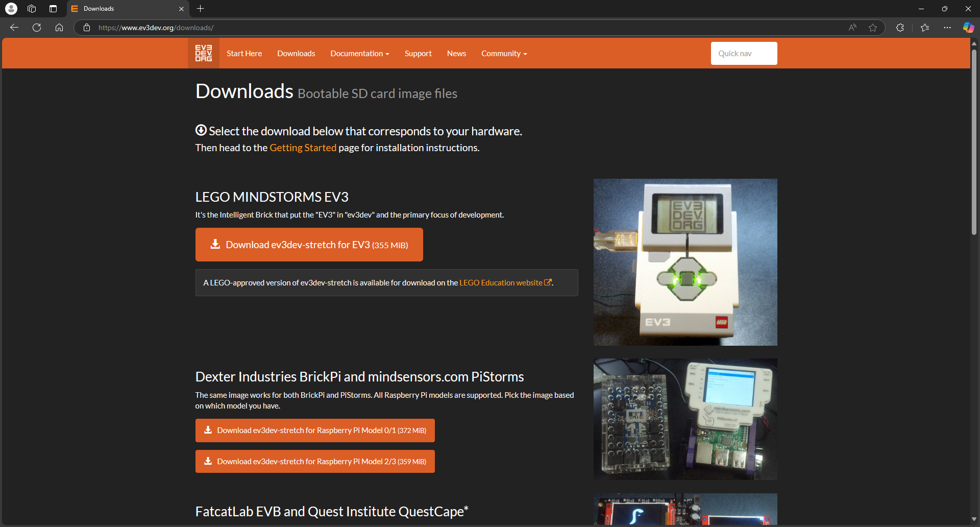
Task: Open News nav item
Action: tap(456, 54)
